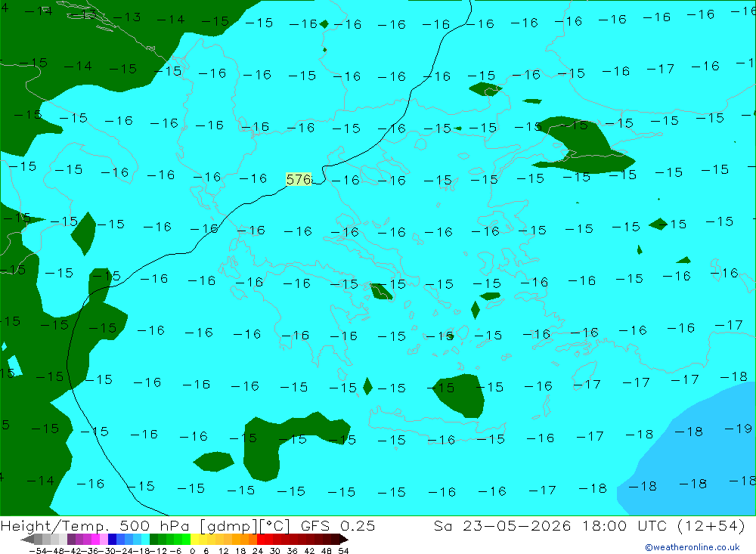Click the '[°C]' unit label in title
756x554 pixels.
275,525
